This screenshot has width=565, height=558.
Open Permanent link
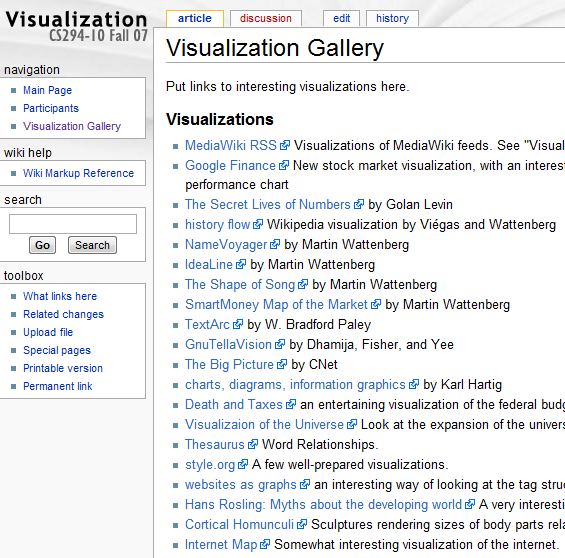tap(58, 386)
